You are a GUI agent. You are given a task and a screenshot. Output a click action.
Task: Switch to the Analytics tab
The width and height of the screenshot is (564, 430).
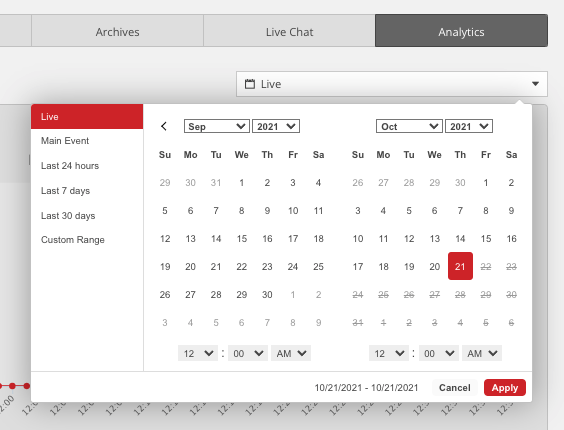pyautogui.click(x=461, y=31)
